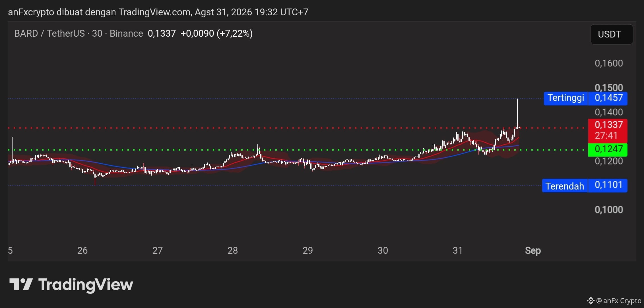The image size is (644, 308).
Task: Click the 0,1200 price axis label
Action: click(609, 161)
